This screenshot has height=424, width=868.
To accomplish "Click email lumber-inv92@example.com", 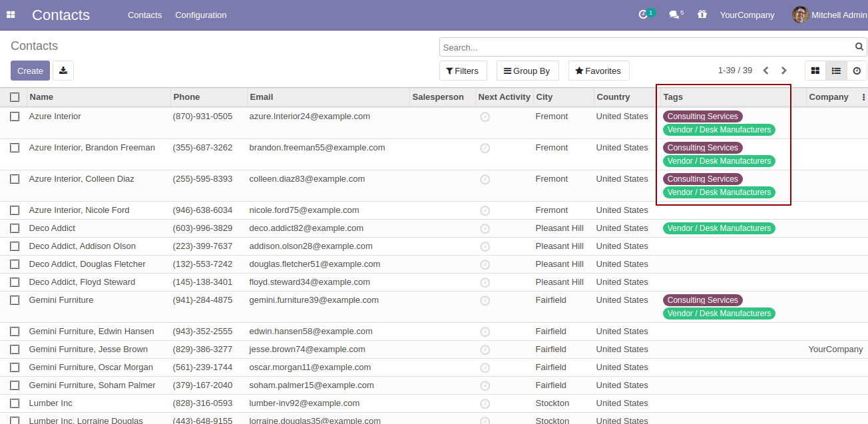I will pos(304,403).
